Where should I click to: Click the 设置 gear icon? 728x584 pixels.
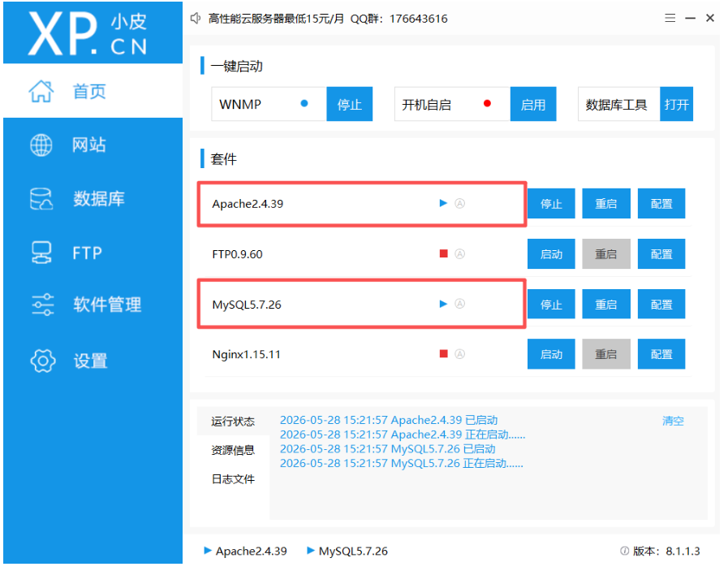point(43,361)
